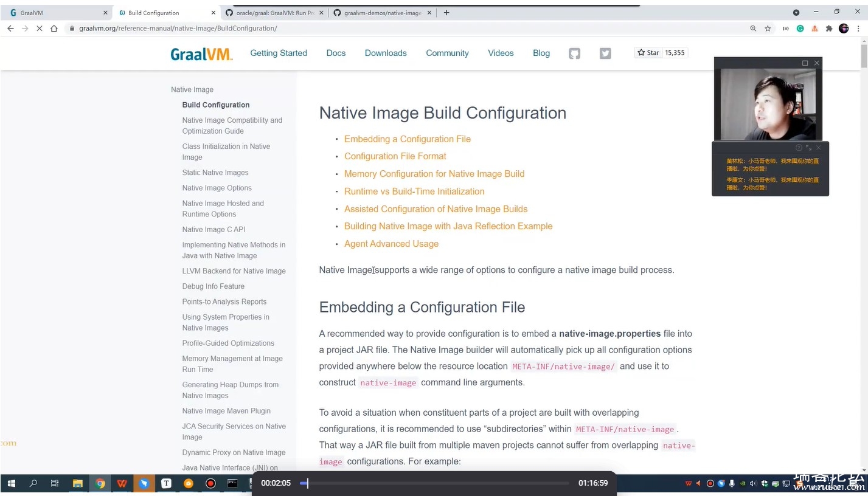Image resolution: width=868 pixels, height=496 pixels.
Task: Open Task View on the taskbar
Action: [x=55, y=484]
